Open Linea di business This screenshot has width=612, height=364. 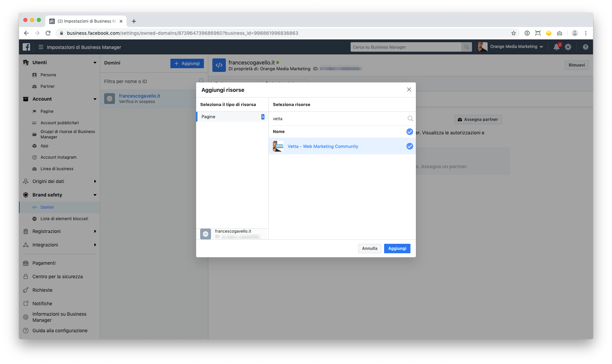tap(57, 169)
